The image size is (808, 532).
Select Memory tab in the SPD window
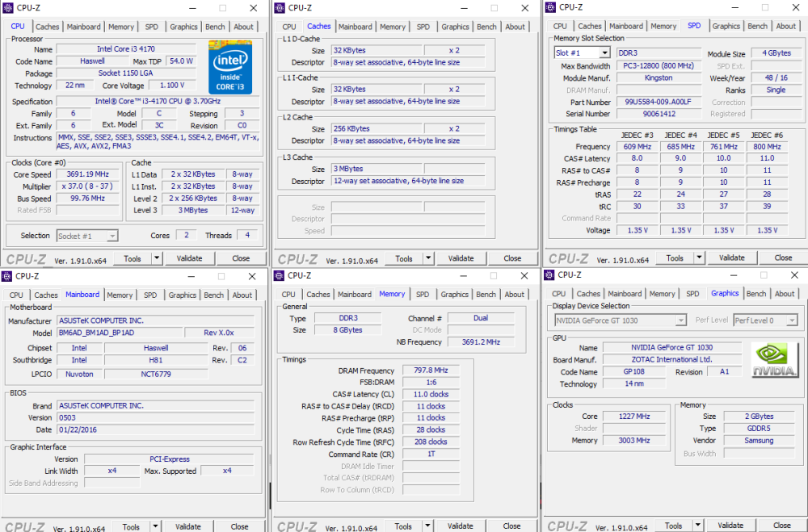click(x=663, y=27)
